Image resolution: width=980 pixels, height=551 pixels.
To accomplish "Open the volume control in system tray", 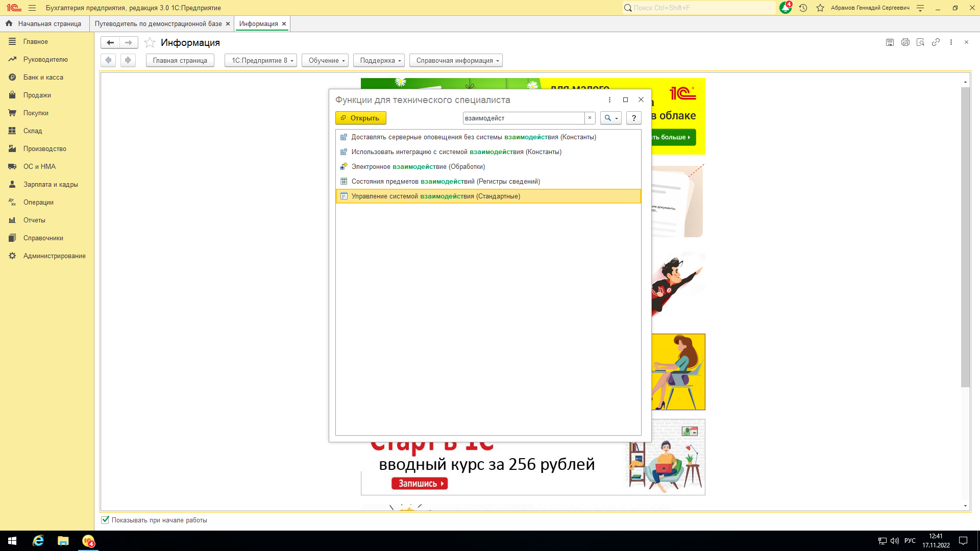I will [x=894, y=541].
